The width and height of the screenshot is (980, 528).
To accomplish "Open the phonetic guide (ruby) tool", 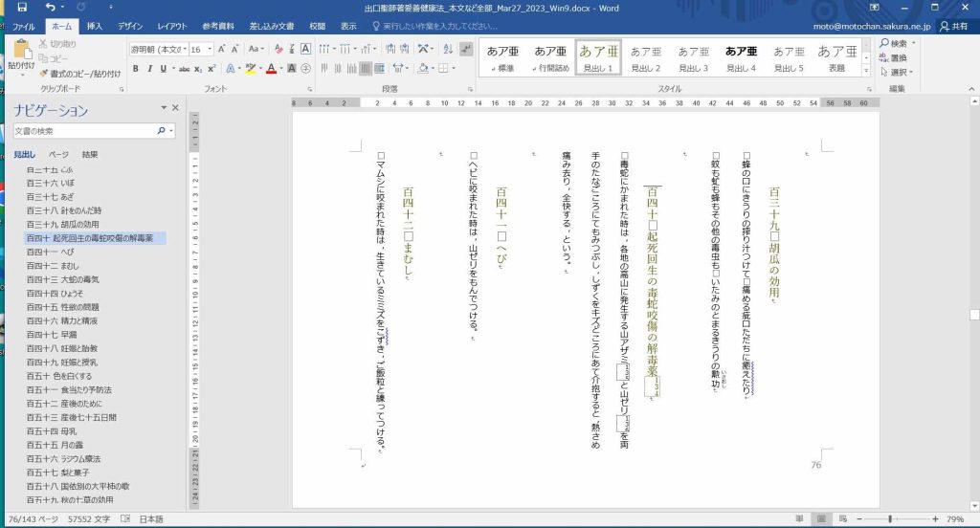I will coord(292,49).
